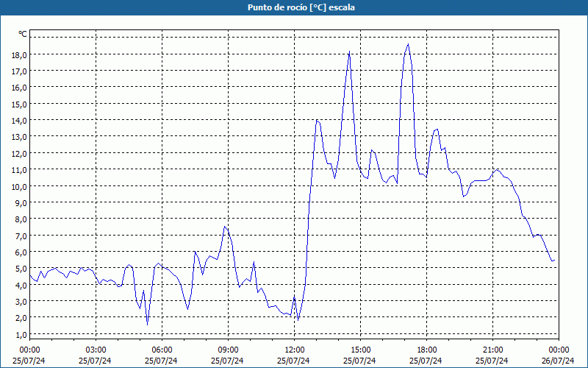Select the 2,0 value on the temperature axis

coord(21,318)
